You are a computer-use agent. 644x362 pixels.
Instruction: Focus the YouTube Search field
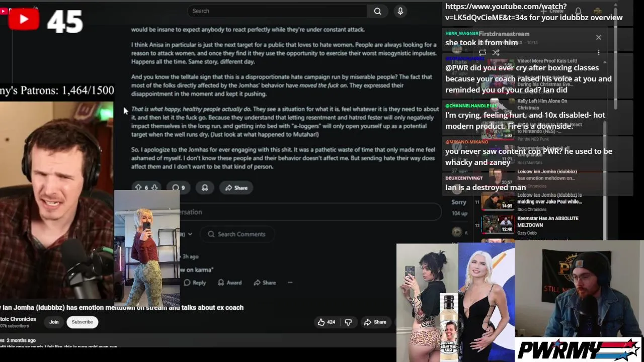278,11
